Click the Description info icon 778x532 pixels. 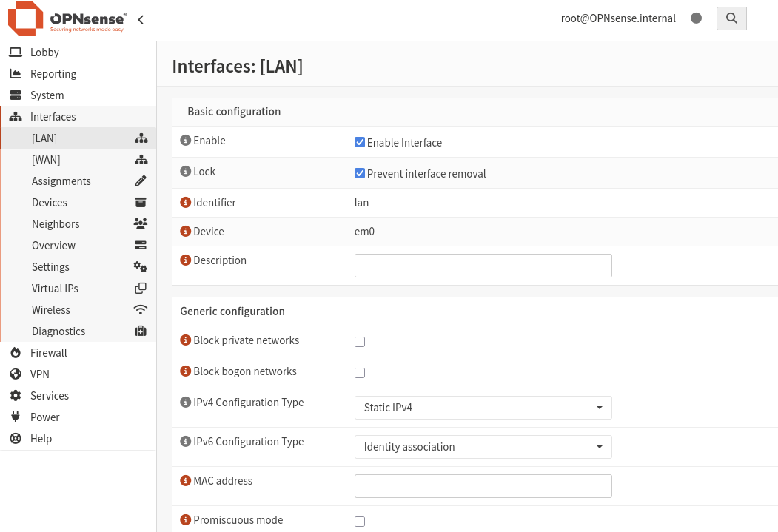coord(186,260)
